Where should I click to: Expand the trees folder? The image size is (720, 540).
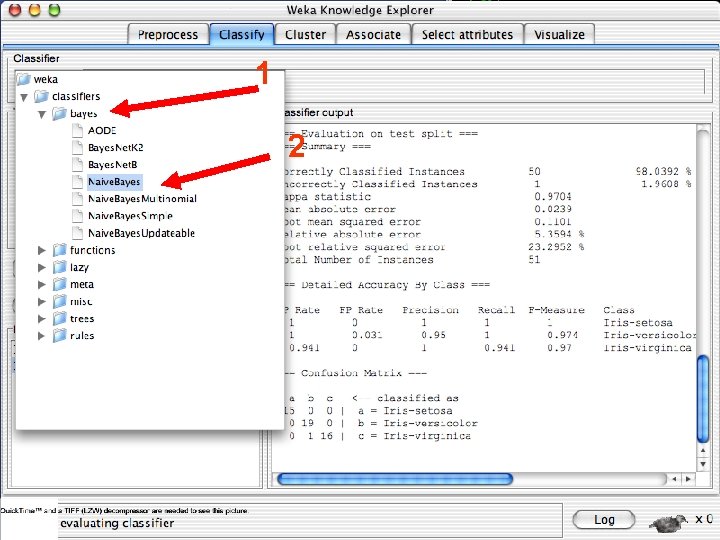click(x=42, y=319)
